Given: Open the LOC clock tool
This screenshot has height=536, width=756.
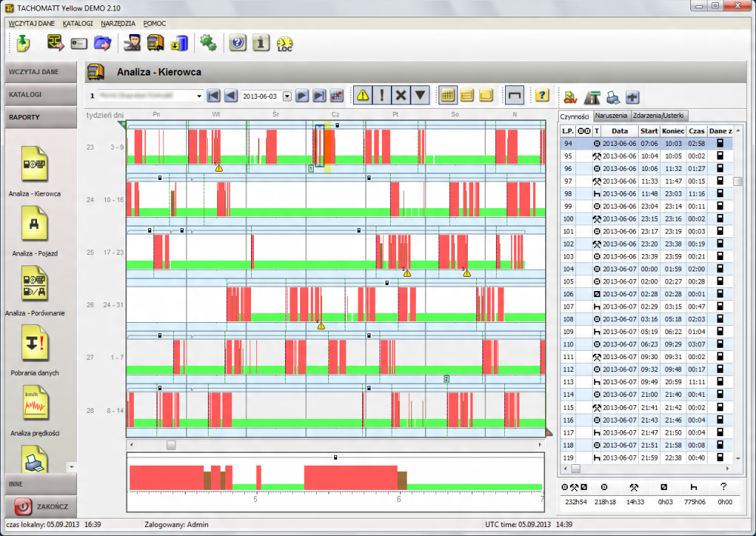Looking at the screenshot, I should click(x=285, y=44).
